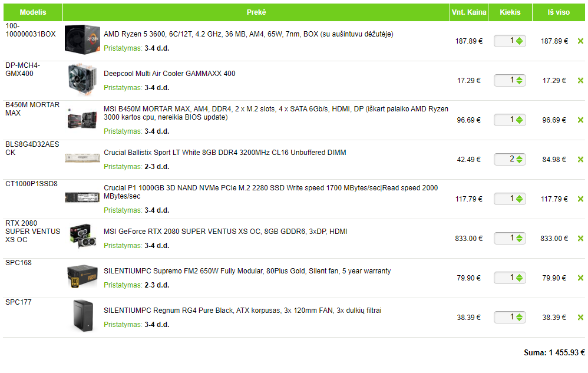Select the Suma: 1 455.93 € total
The height and width of the screenshot is (373, 588).
(554, 353)
